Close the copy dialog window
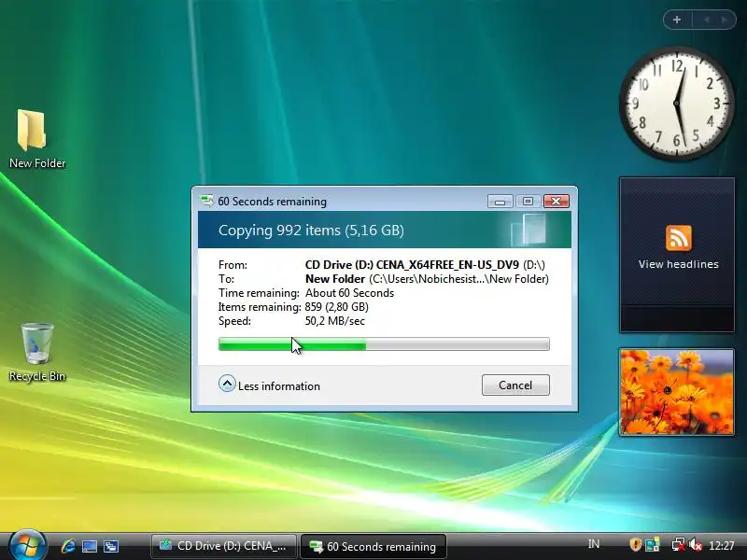 click(x=556, y=202)
